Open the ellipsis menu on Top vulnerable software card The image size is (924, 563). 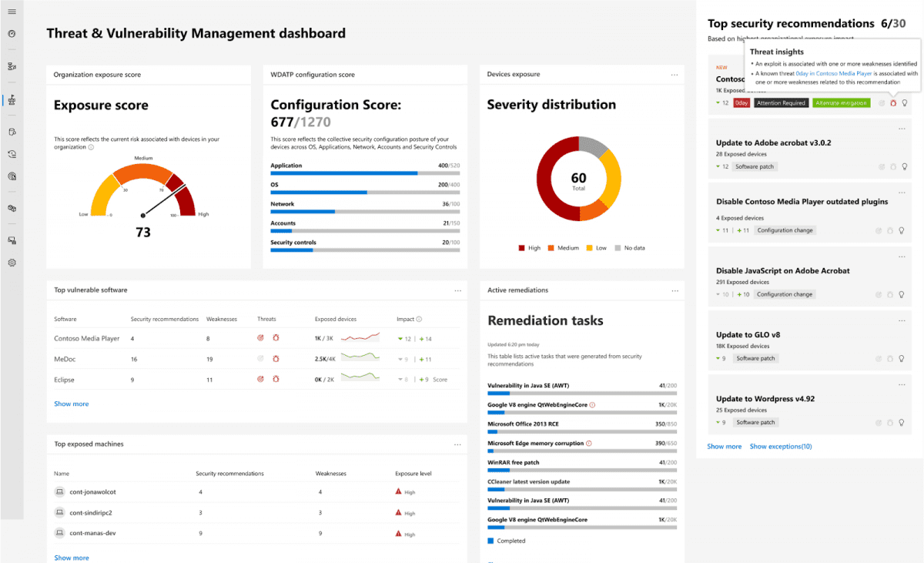457,290
